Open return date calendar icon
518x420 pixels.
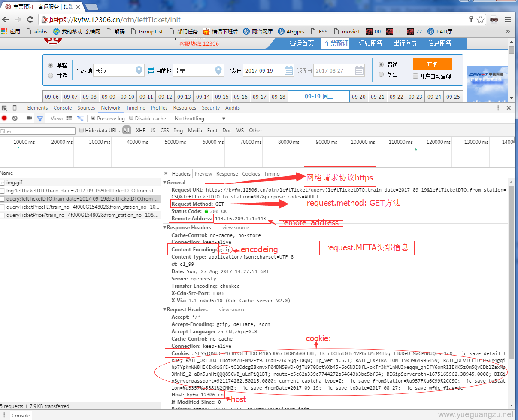359,70
